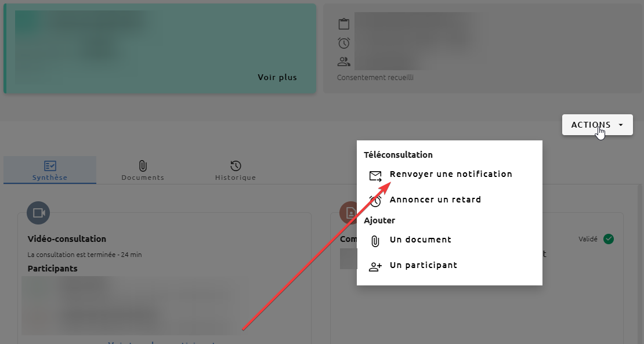This screenshot has height=344, width=644.
Task: Click the people group icon in info card
Action: click(344, 62)
